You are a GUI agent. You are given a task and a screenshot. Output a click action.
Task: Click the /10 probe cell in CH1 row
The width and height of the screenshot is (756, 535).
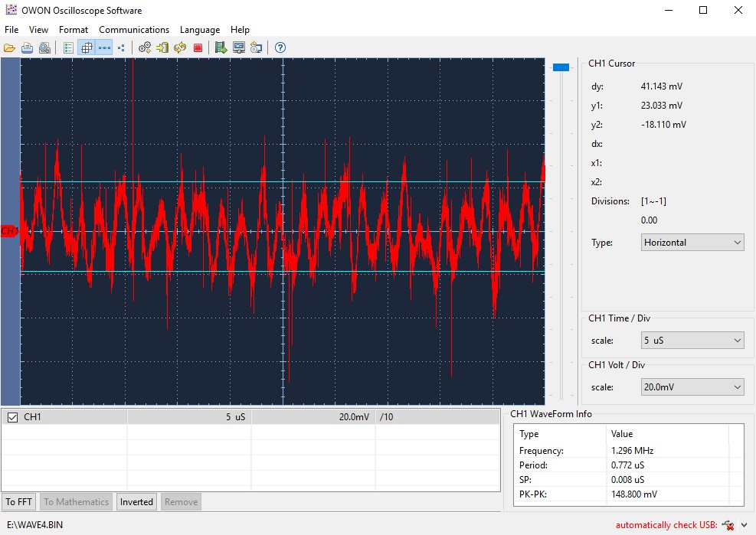point(437,417)
